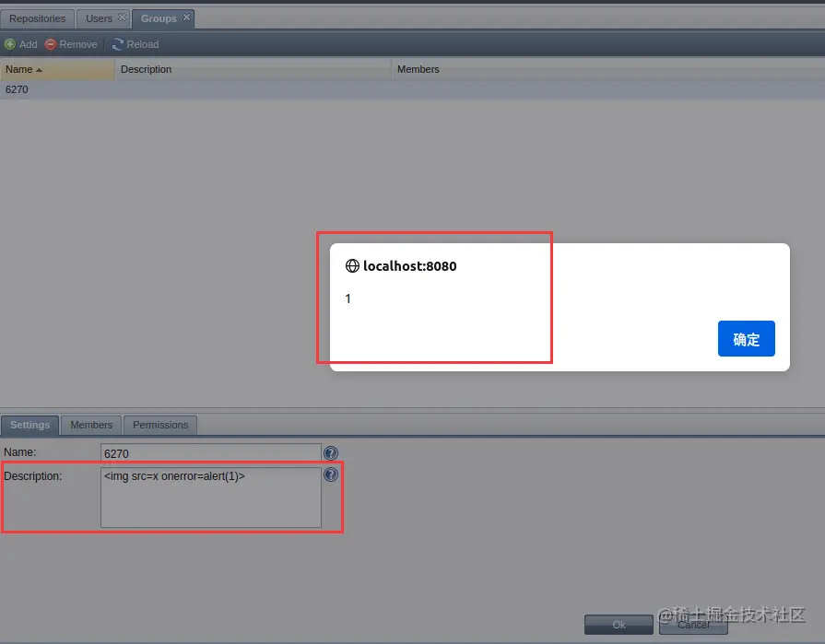Open help for the Name field
Viewport: 825px width, 644px height.
click(331, 452)
